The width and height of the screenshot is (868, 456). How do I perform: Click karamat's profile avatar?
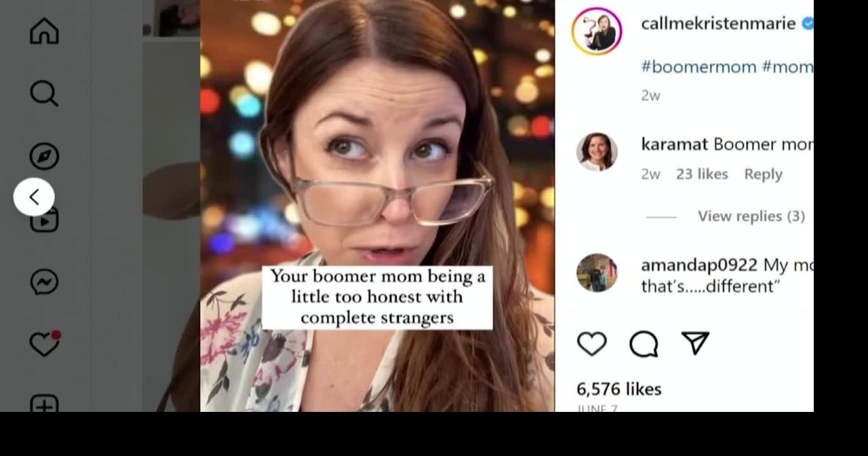[596, 153]
